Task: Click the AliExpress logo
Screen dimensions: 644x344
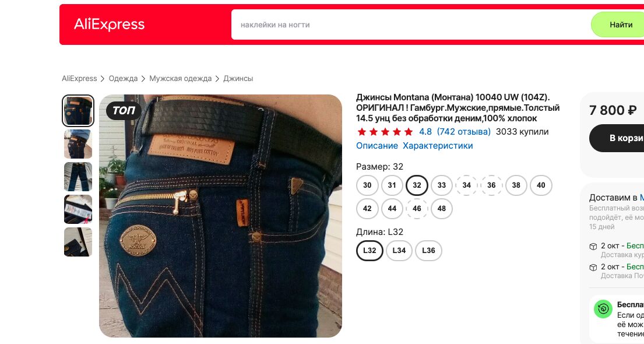Action: pos(109,24)
